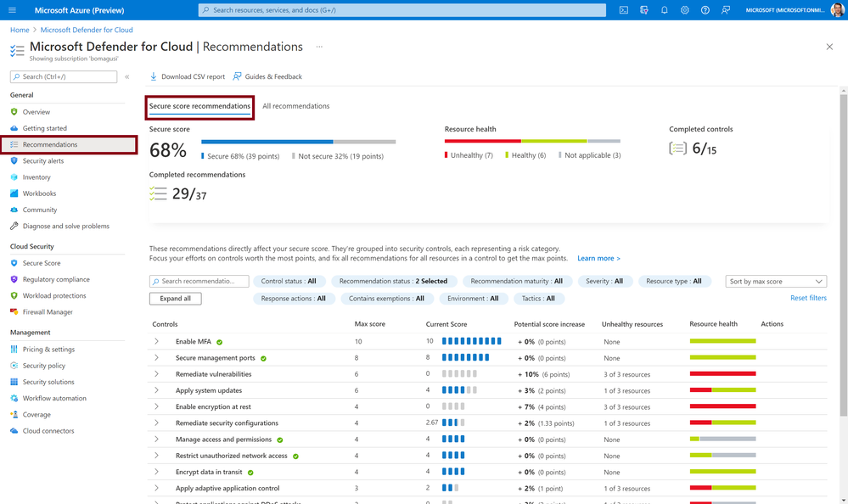Viewport: 848px width, 504px height.
Task: Expand Remediate security configurations row
Action: (x=156, y=423)
